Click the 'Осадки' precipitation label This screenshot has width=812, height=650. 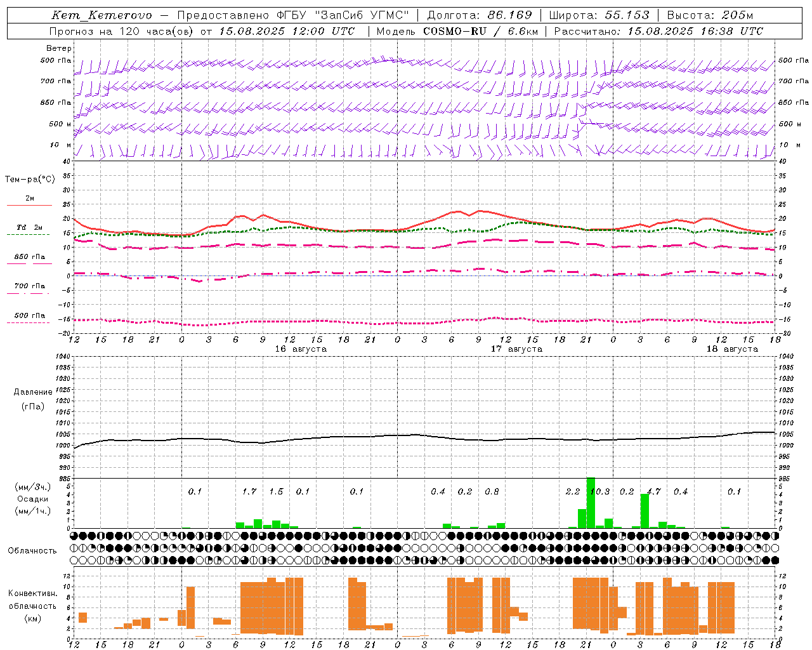point(33,499)
